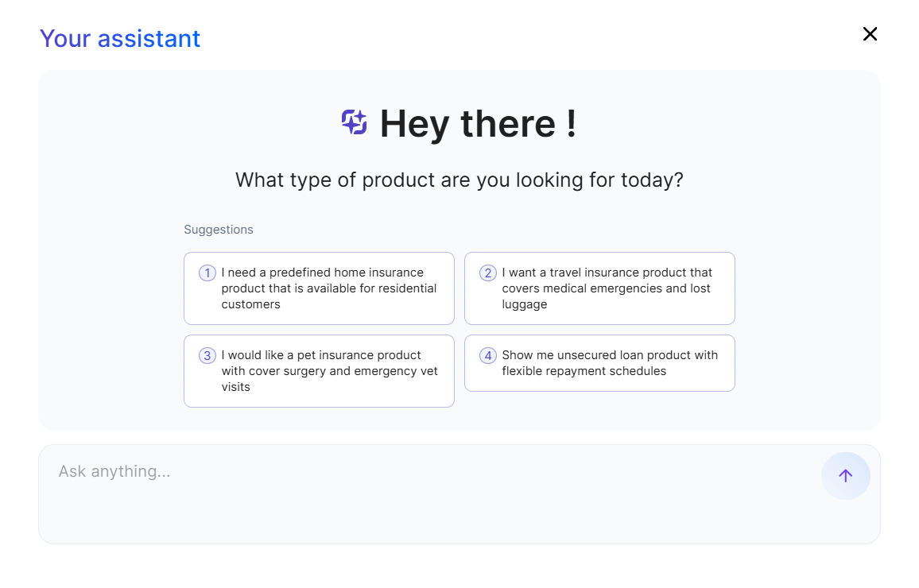Click "flexible repayment schedules" text in fourth suggestion

(x=584, y=371)
